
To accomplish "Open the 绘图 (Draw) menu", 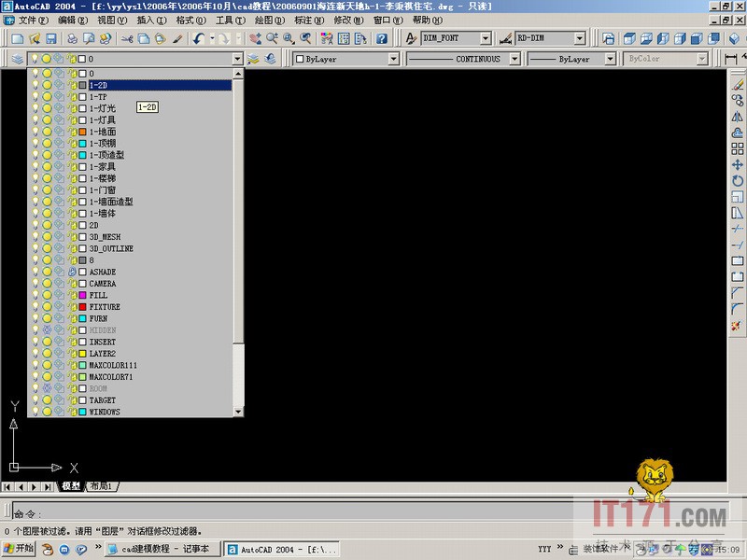I will point(264,20).
